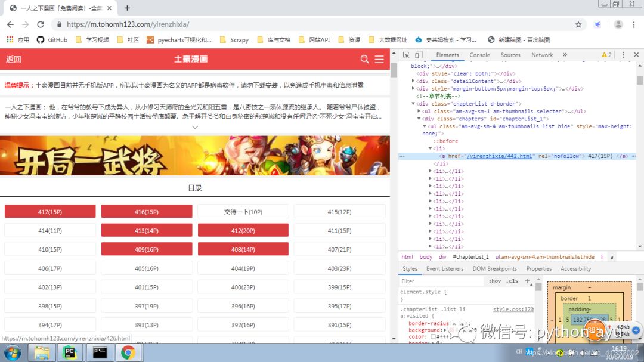Open chapter 403(23P)

pyautogui.click(x=340, y=268)
